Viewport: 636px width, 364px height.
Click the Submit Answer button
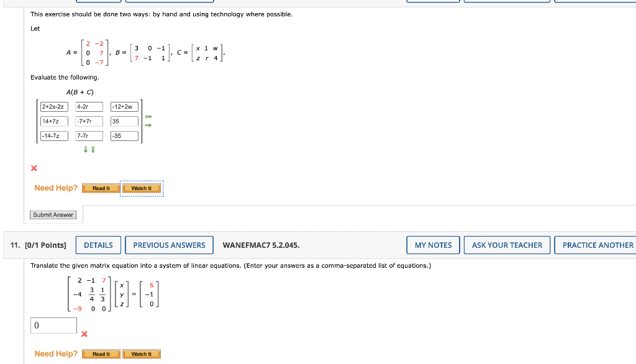(x=53, y=214)
